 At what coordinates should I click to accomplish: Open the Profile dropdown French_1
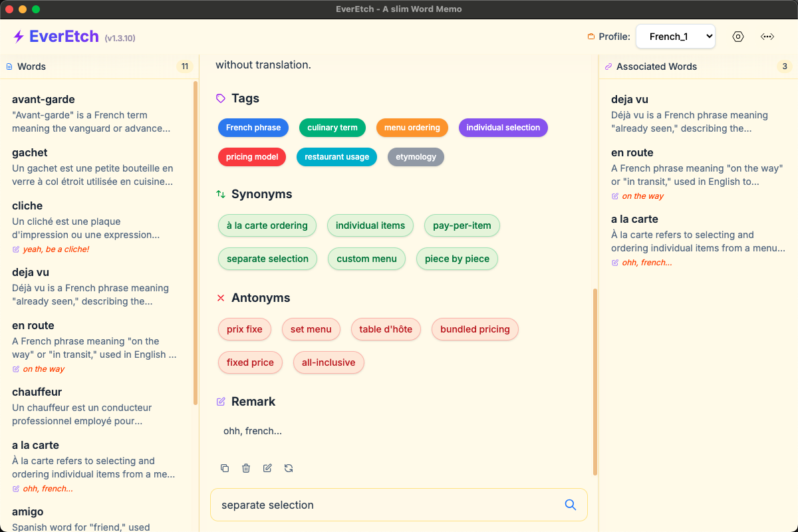point(675,37)
